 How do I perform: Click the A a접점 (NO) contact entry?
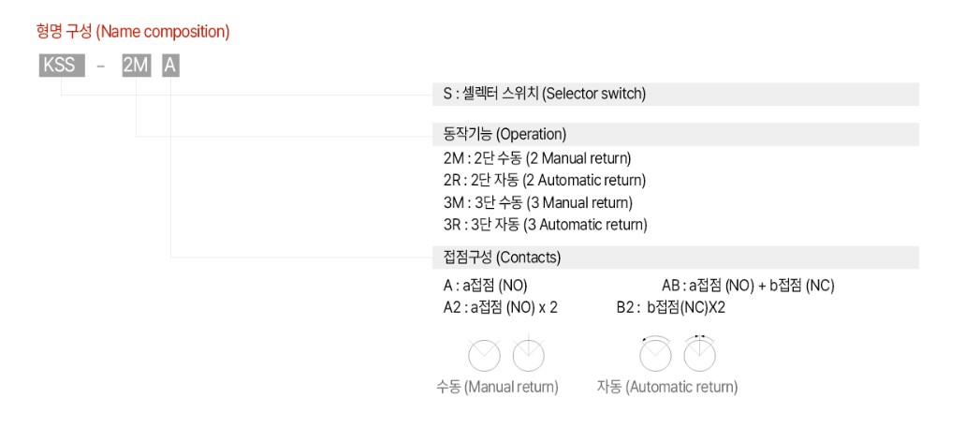486,286
